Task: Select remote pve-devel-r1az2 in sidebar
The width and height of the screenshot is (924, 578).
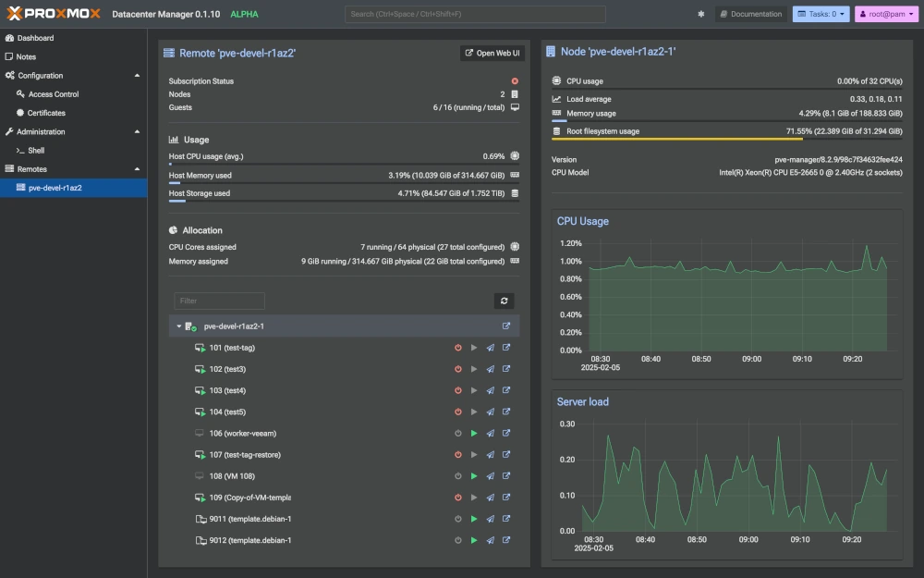Action: click(x=73, y=188)
